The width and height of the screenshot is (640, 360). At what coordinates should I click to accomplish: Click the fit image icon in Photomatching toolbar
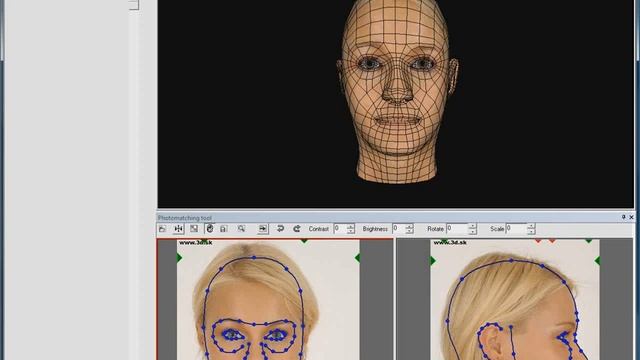194,229
